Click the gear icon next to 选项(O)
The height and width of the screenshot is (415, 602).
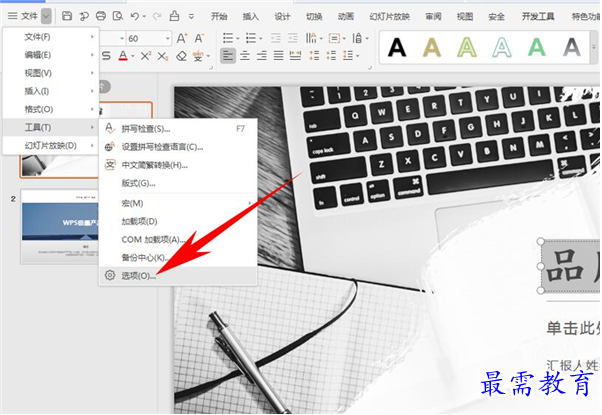pyautogui.click(x=110, y=275)
